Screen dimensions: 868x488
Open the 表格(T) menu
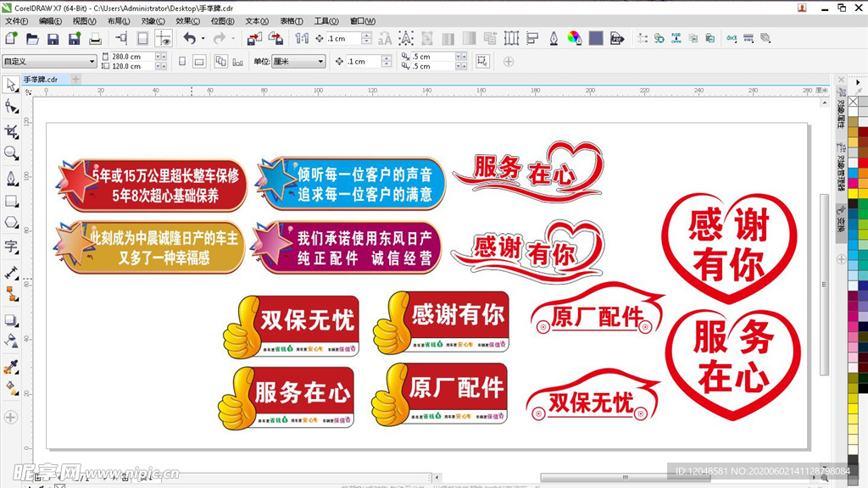point(292,21)
